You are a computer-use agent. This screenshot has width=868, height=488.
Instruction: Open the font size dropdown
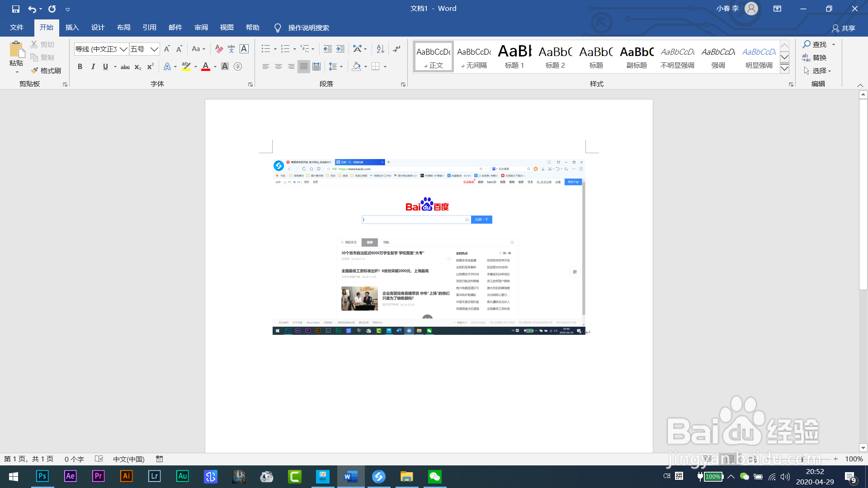click(x=154, y=49)
